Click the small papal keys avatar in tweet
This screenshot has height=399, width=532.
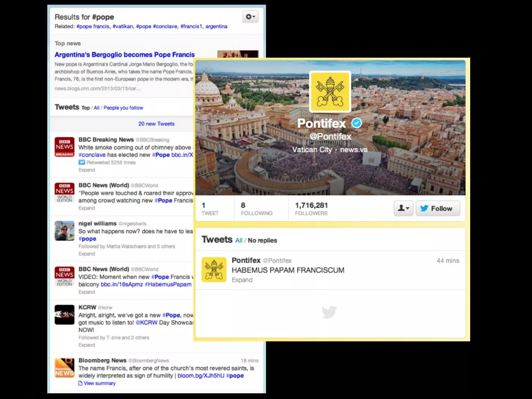(214, 270)
